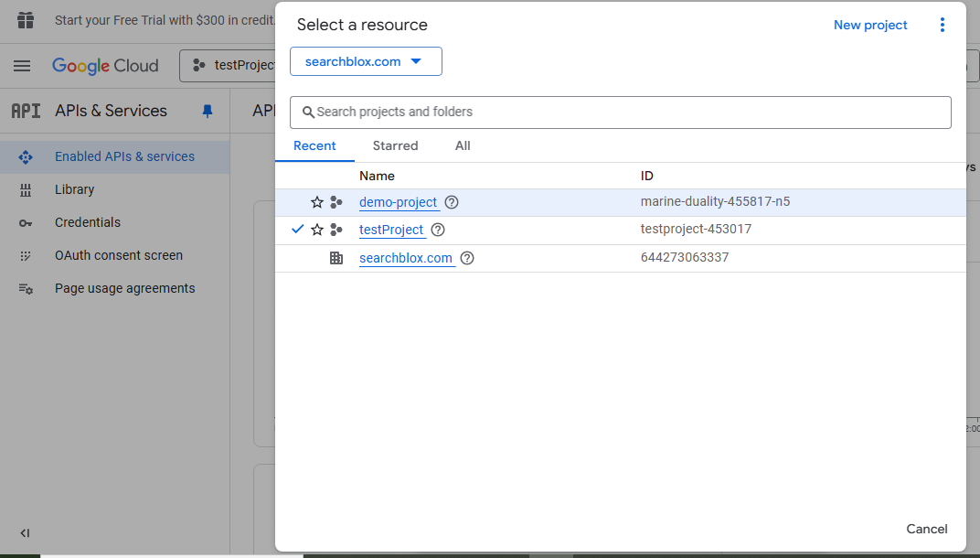The image size is (980, 558).
Task: Open help tooltip for searchblox.com row
Action: click(467, 258)
